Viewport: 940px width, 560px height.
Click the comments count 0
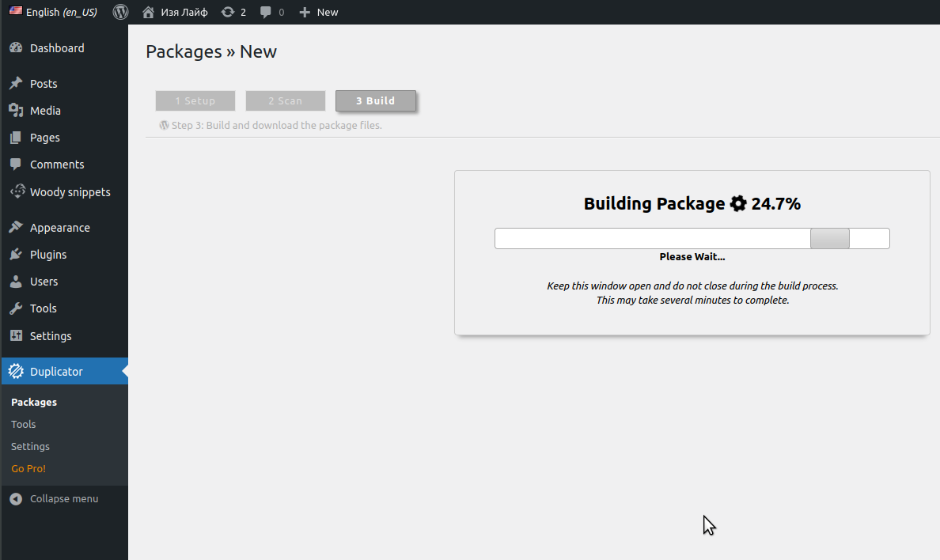tap(281, 12)
